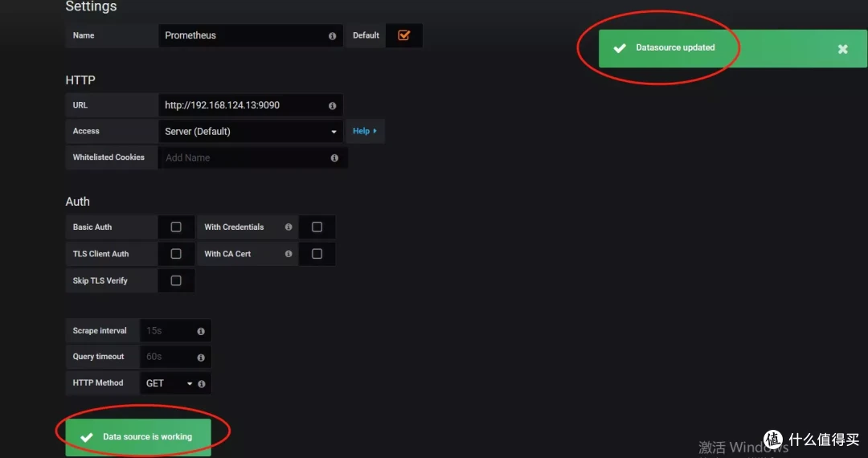Open the HTTP Method GET dropdown
This screenshot has width=868, height=458.
tap(169, 384)
